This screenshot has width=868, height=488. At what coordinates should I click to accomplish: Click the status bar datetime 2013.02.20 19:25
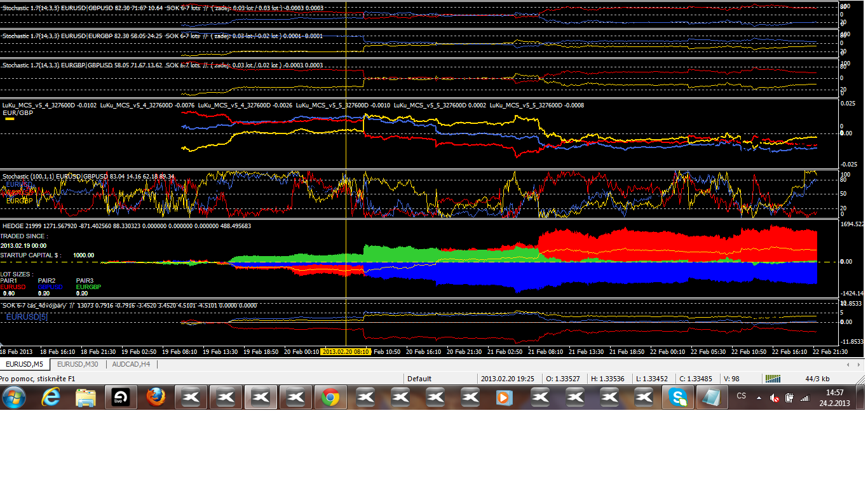click(509, 378)
